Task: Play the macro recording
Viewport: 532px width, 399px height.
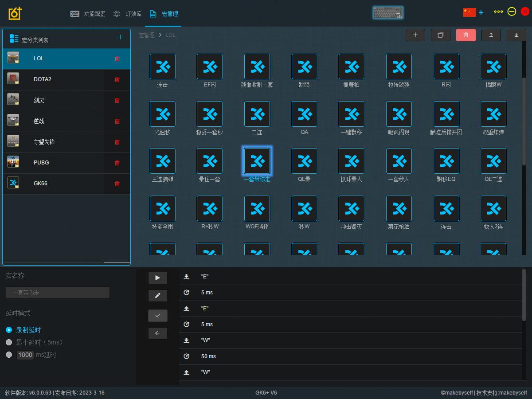Action: click(157, 278)
